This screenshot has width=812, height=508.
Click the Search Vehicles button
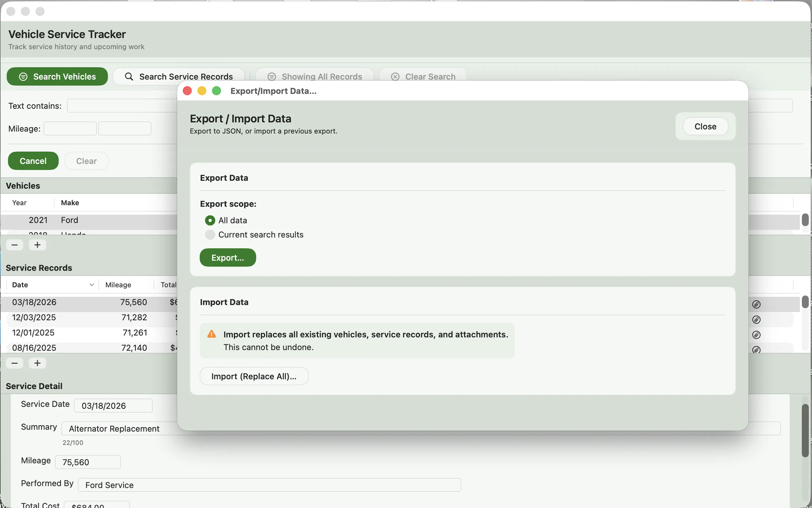click(x=57, y=77)
